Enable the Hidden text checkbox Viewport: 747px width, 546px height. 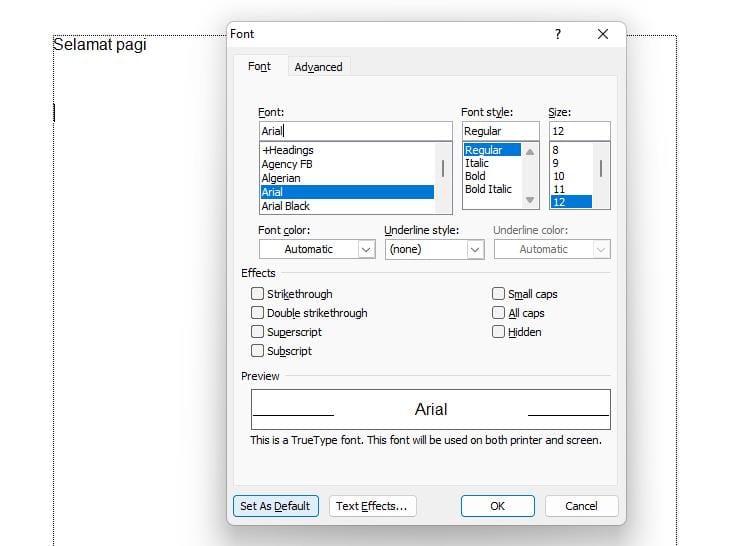point(499,332)
